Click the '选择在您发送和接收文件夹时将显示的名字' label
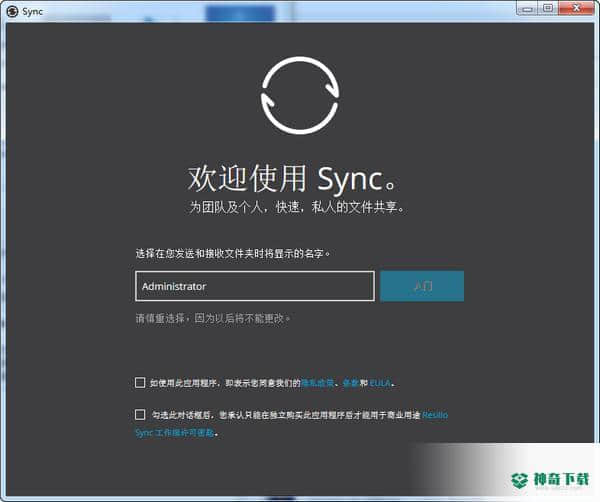 [x=233, y=254]
